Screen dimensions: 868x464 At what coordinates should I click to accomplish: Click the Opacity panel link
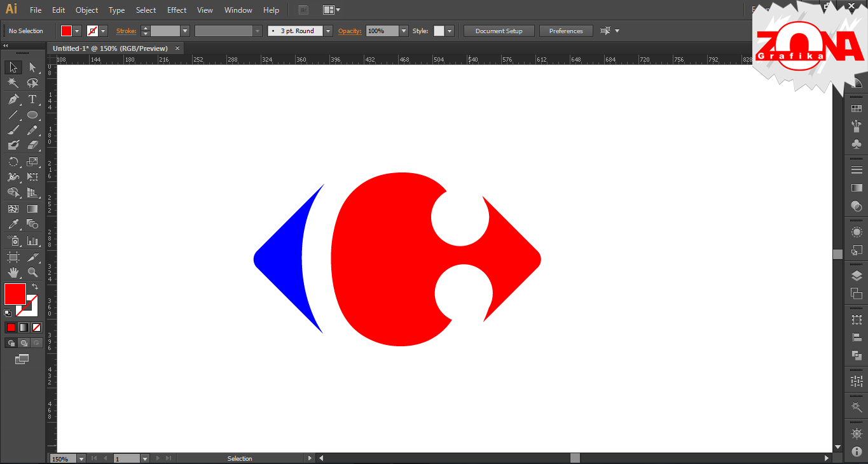[350, 31]
